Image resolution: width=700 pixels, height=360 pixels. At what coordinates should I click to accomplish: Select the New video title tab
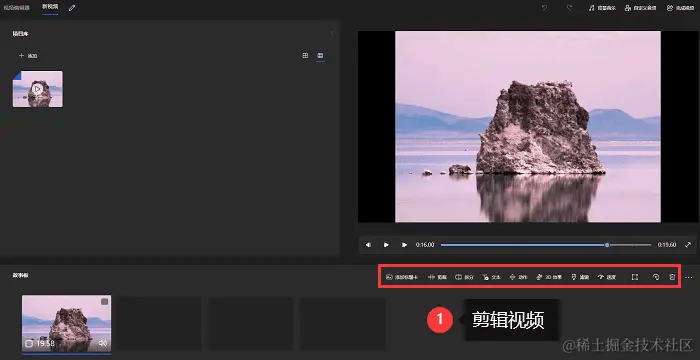[50, 7]
